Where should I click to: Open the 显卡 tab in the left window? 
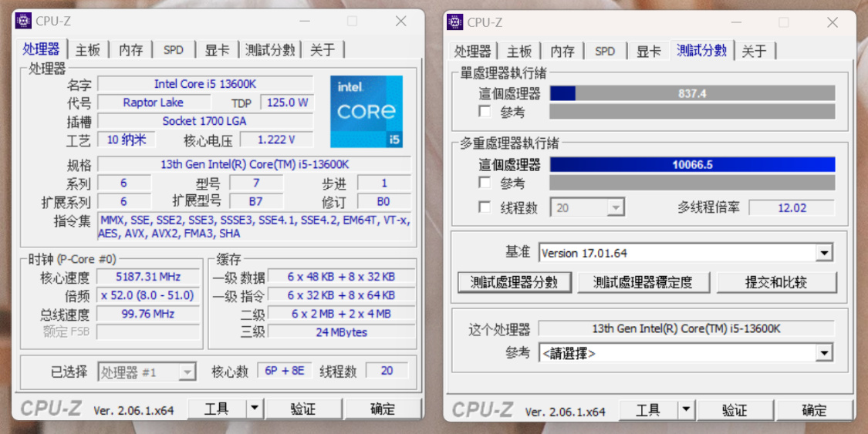[x=217, y=50]
